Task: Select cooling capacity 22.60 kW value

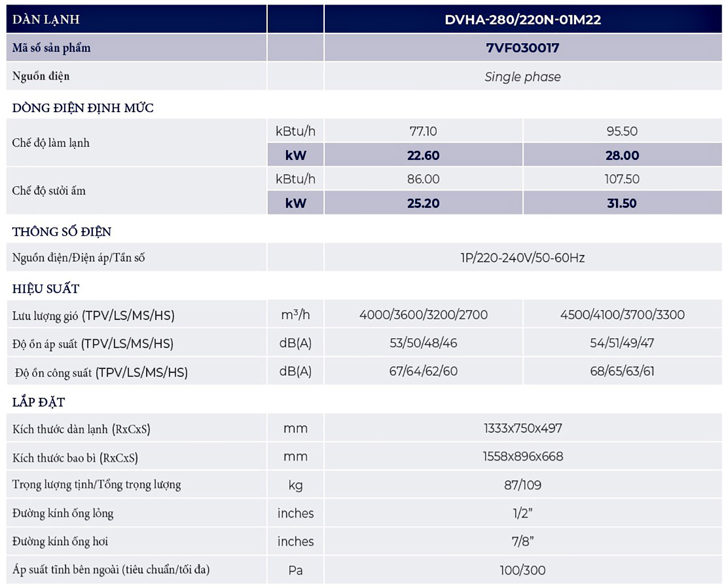Action: click(423, 155)
